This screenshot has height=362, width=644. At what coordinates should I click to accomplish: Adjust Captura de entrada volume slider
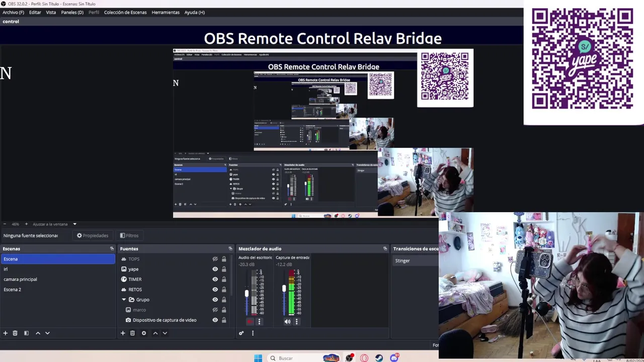pos(284,289)
